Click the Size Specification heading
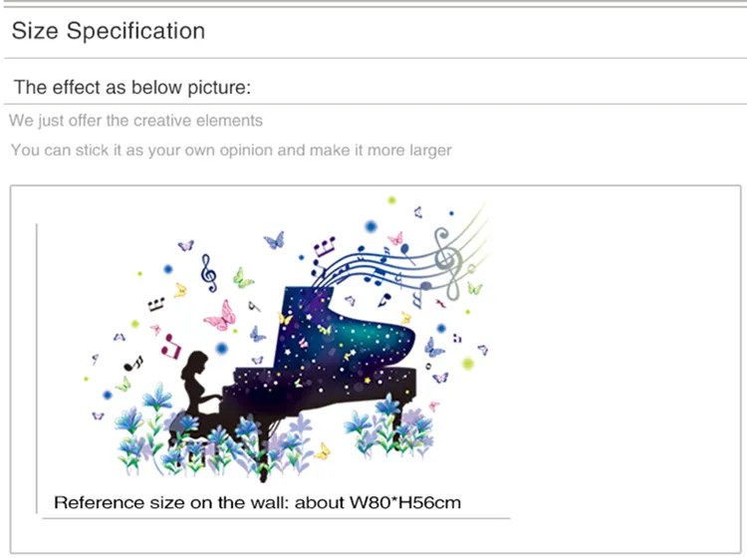This screenshot has width=747, height=560. (x=109, y=31)
